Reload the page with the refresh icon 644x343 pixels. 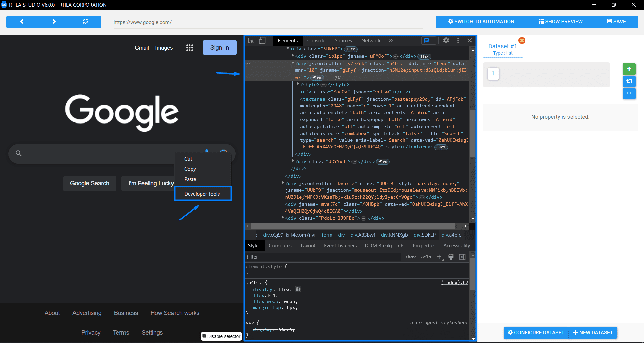[85, 21]
